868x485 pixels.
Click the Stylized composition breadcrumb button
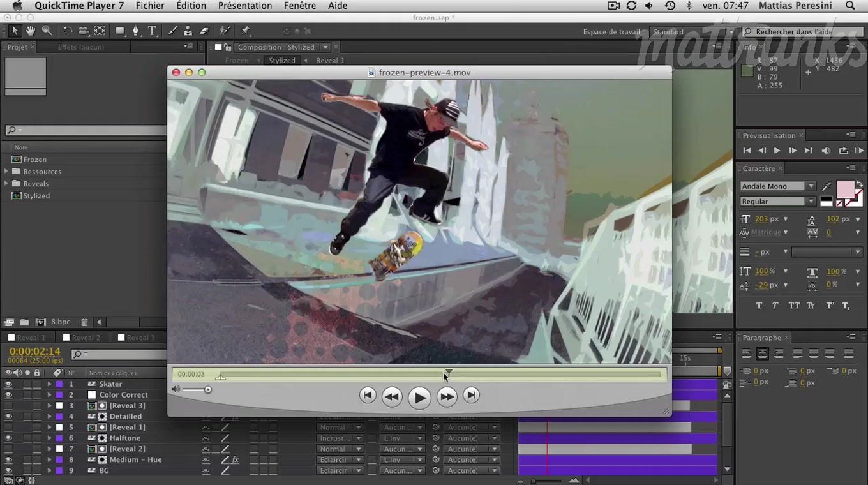tap(281, 61)
